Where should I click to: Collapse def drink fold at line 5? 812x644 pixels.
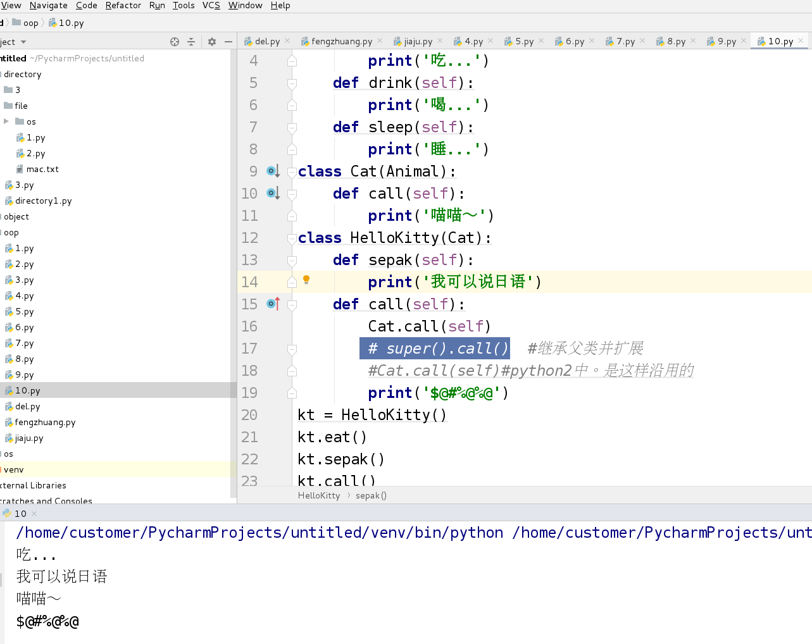click(292, 83)
